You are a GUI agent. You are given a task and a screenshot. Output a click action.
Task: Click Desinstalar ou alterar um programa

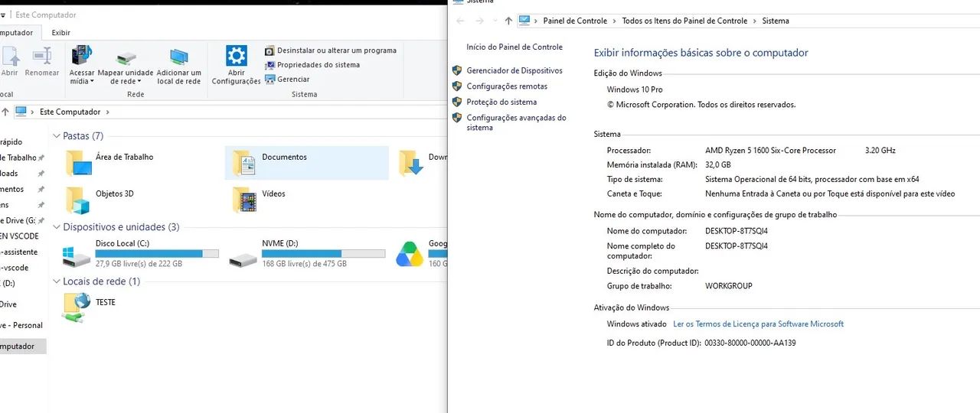[331, 50]
